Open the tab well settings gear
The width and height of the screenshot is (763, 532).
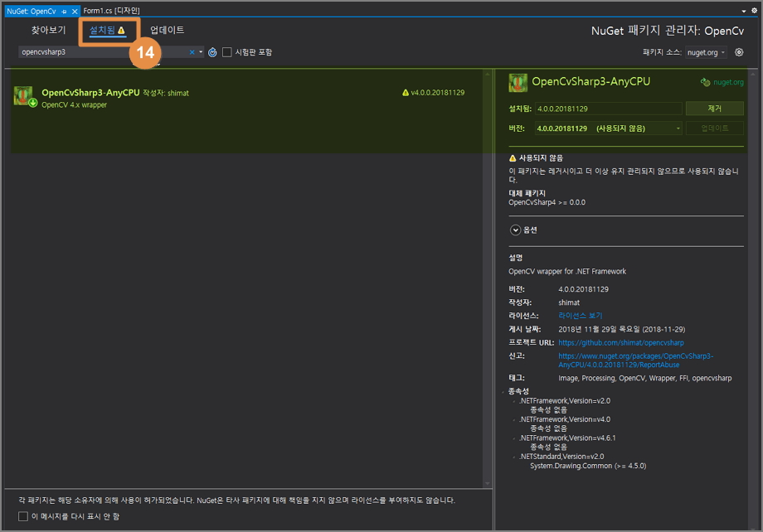tap(754, 10)
